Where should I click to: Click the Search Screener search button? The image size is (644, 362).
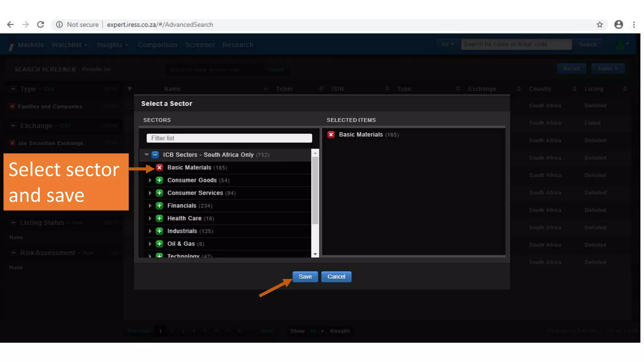click(276, 69)
